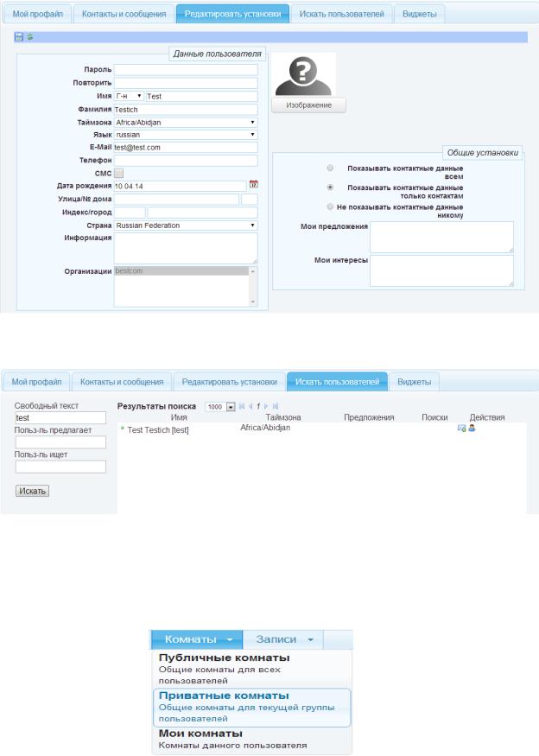The width and height of the screenshot is (539, 756).
Task: Click into the Повторить password field
Action: click(x=186, y=83)
